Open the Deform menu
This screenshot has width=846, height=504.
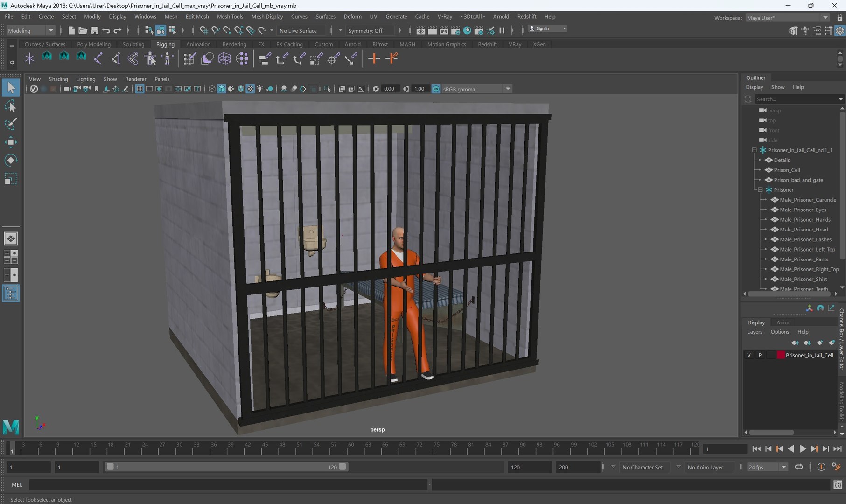click(352, 16)
